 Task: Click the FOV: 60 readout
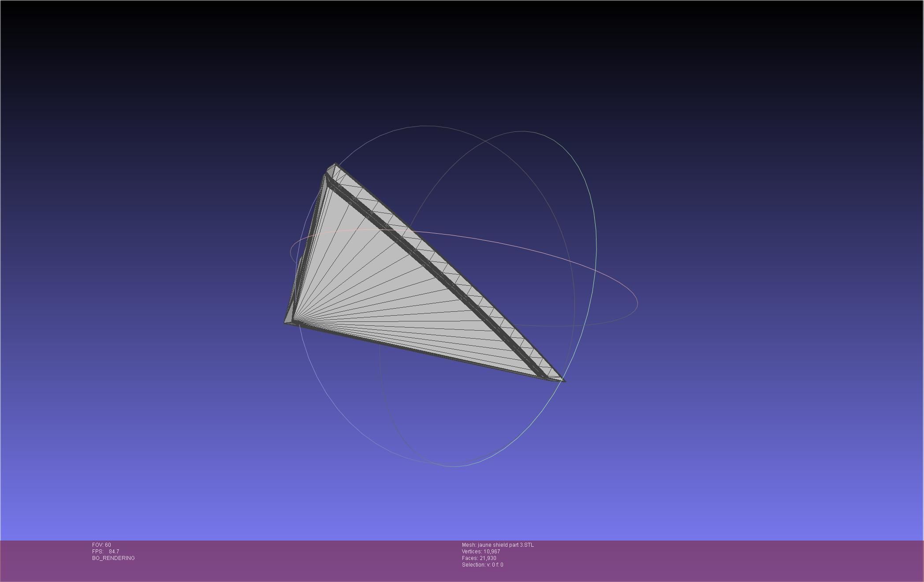(x=101, y=545)
